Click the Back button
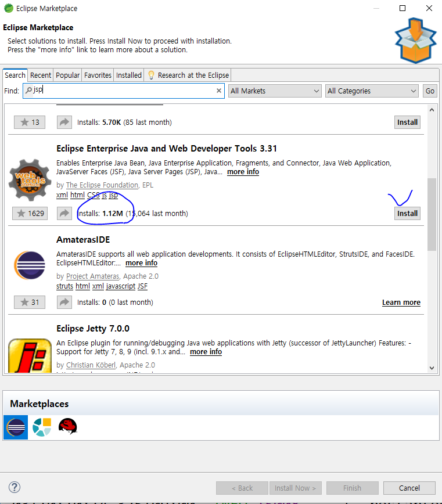Screen dimensions: 442x504 pyautogui.click(x=242, y=488)
